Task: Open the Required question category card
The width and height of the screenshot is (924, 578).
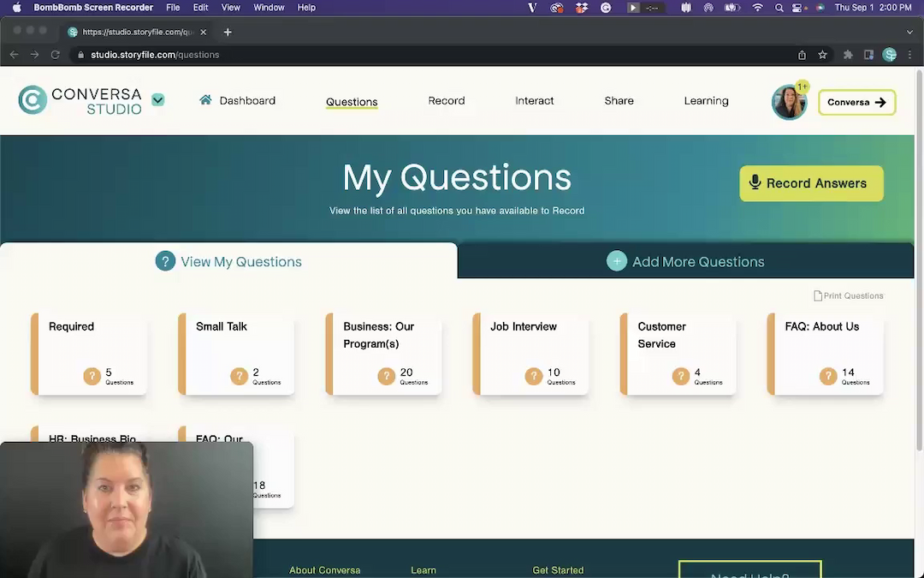Action: (x=88, y=354)
